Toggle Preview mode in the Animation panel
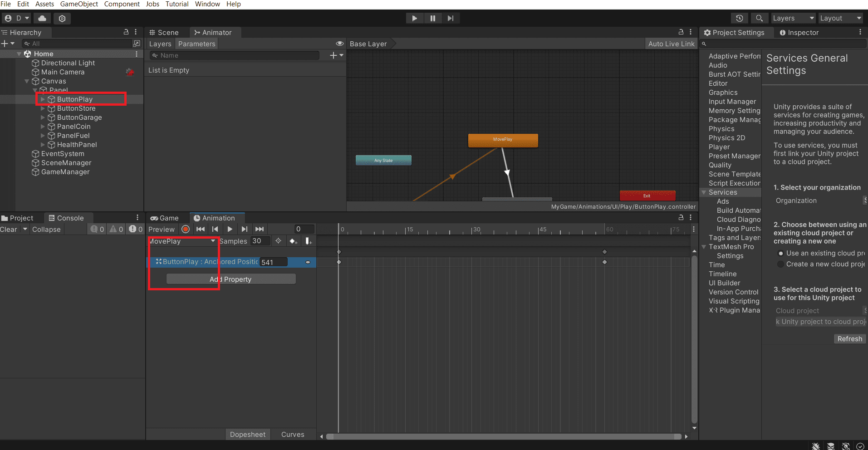868x450 pixels. [x=161, y=229]
